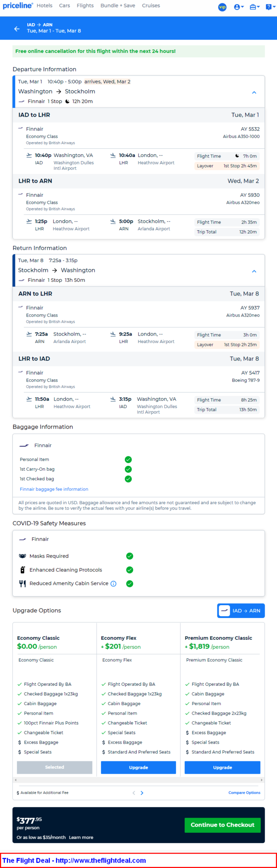Click the landing icon beside 3:15p

click(x=113, y=399)
